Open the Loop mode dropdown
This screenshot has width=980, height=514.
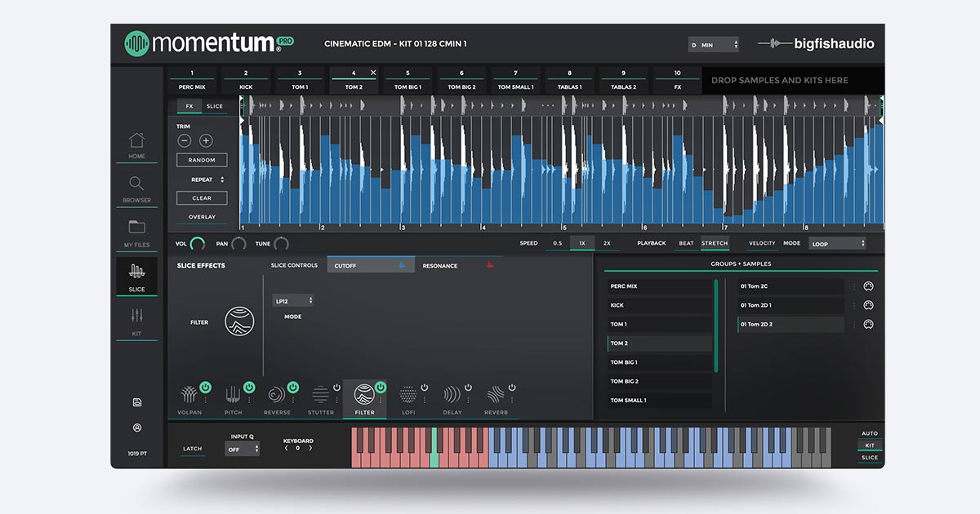[837, 243]
